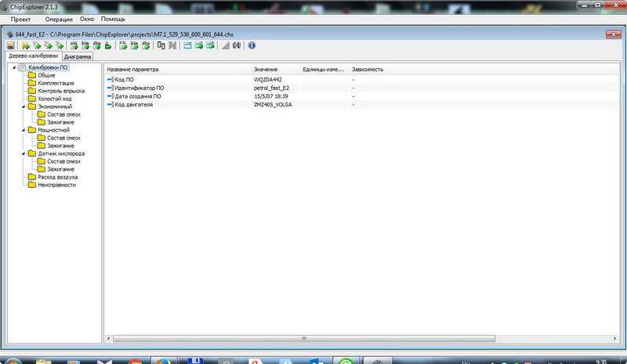Image resolution: width=627 pixels, height=364 pixels.
Task: Select the Код двигателя parameter row
Action: pyautogui.click(x=133, y=105)
